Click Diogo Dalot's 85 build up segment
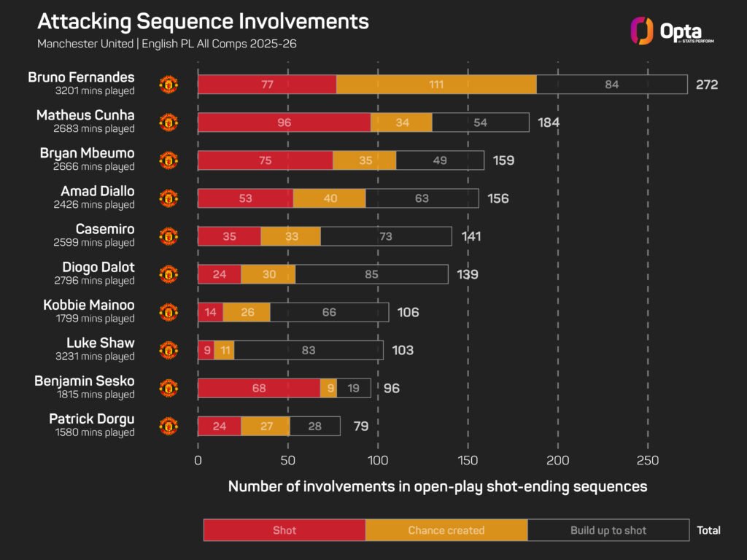Image resolution: width=747 pixels, height=560 pixels. tap(371, 274)
